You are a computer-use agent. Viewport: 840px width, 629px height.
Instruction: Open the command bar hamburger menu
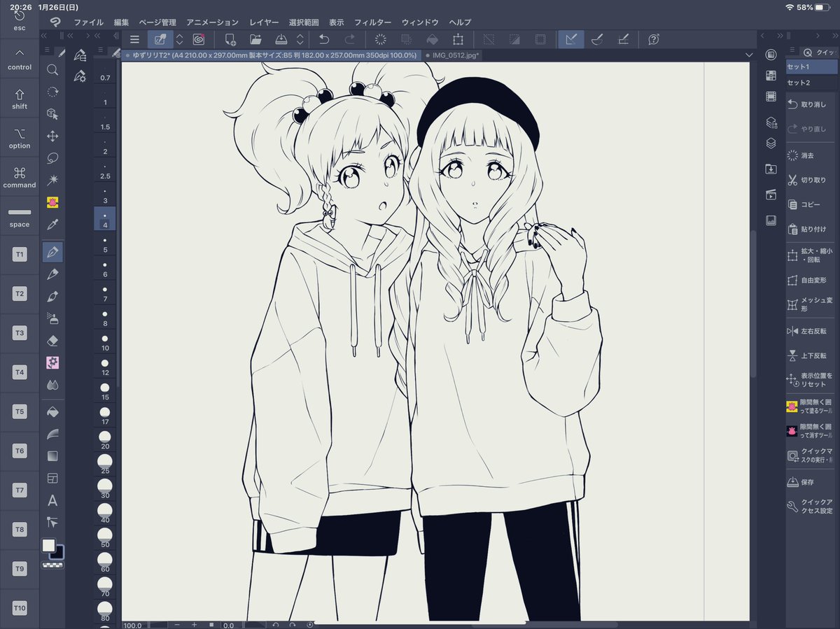(134, 40)
